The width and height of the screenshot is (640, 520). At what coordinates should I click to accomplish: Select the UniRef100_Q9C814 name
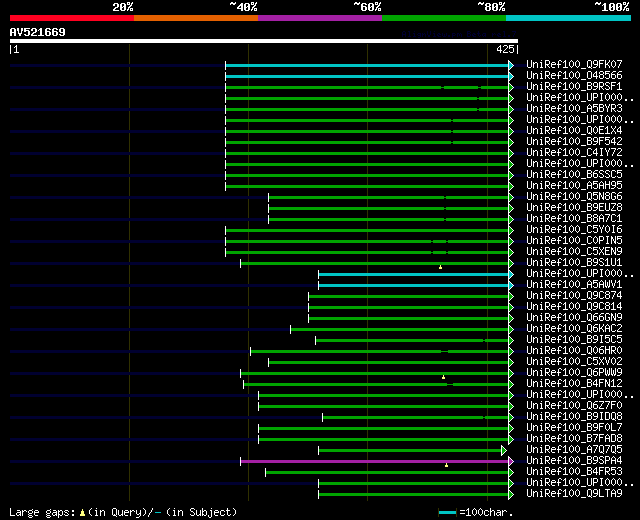tap(574, 307)
